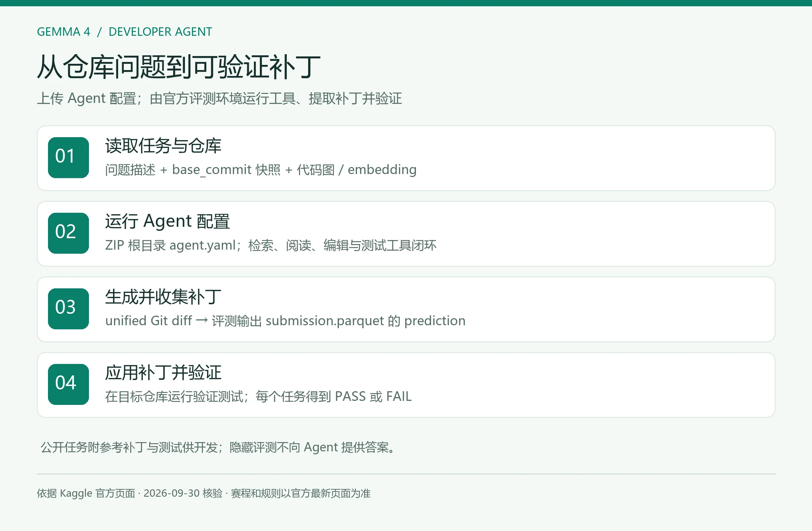Select the heading 从仓库问题到可验证补丁

(x=179, y=67)
